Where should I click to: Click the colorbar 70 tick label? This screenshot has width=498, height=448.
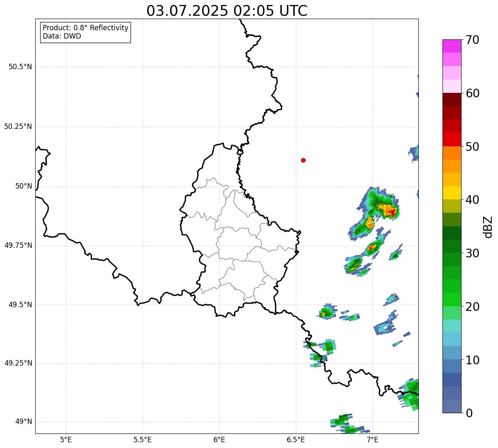[473, 40]
